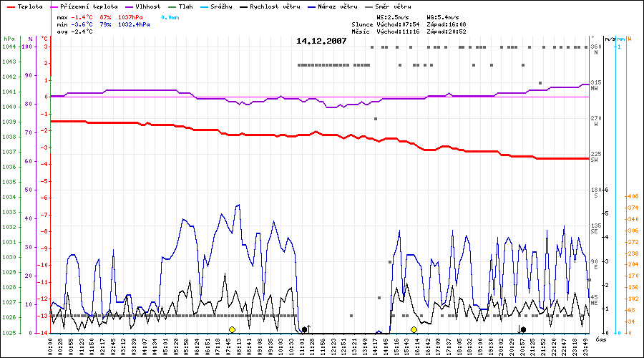The width and height of the screenshot is (644, 358).
Task: Click the precipitation total 0.0mm
Action: [x=170, y=18]
